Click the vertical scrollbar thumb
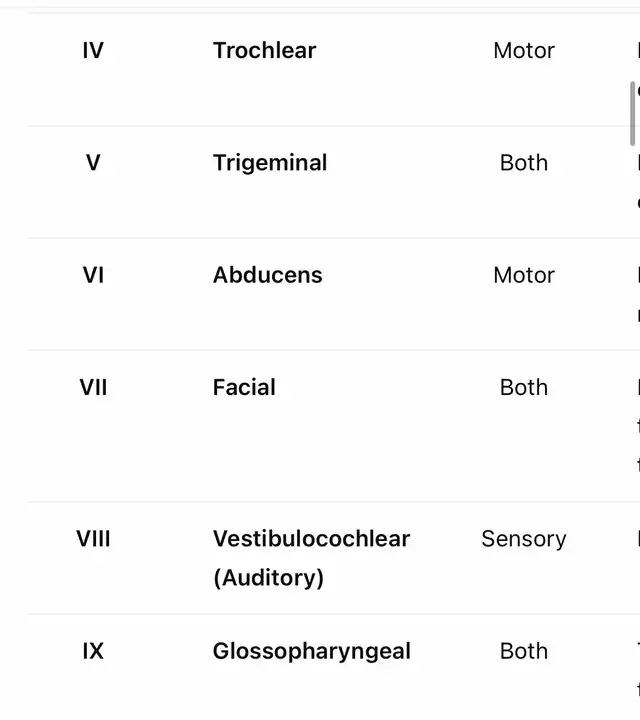640x720 pixels. pos(633,112)
